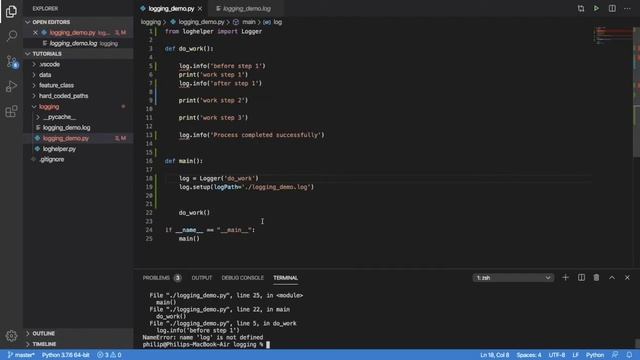Screen dimensions: 640x360
Task: Click the do_work() call on line 22
Action: [x=194, y=213]
